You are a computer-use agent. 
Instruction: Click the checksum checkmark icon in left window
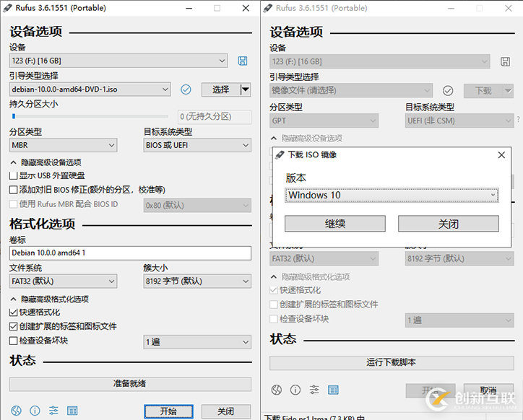pyautogui.click(x=186, y=89)
